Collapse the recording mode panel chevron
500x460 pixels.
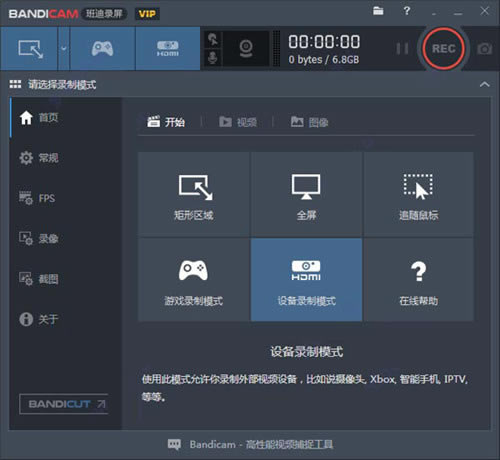[x=484, y=84]
